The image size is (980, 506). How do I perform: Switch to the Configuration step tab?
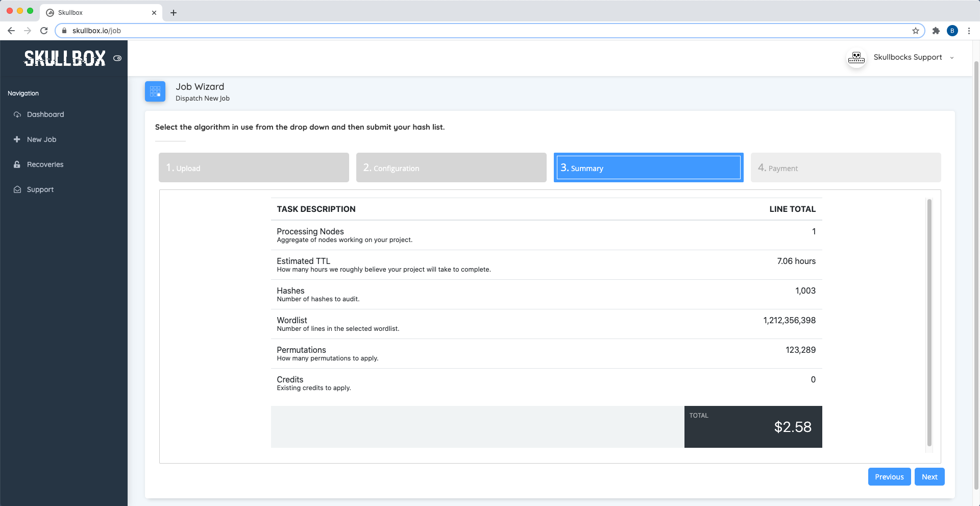(x=451, y=167)
